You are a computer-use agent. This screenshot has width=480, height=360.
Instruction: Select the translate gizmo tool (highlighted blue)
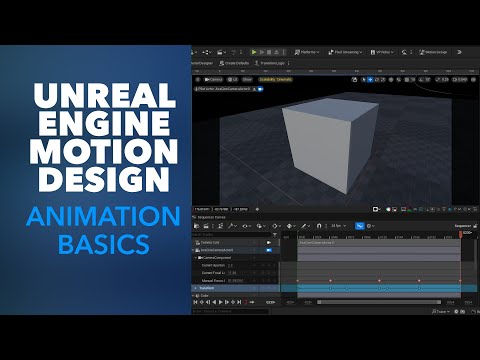click(x=370, y=80)
